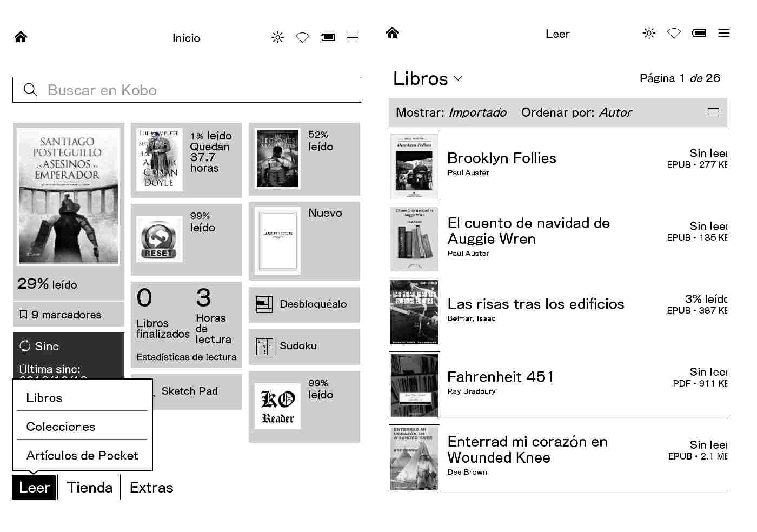Tap the Sinc sync button
The width and height of the screenshot is (757, 532).
click(x=41, y=347)
